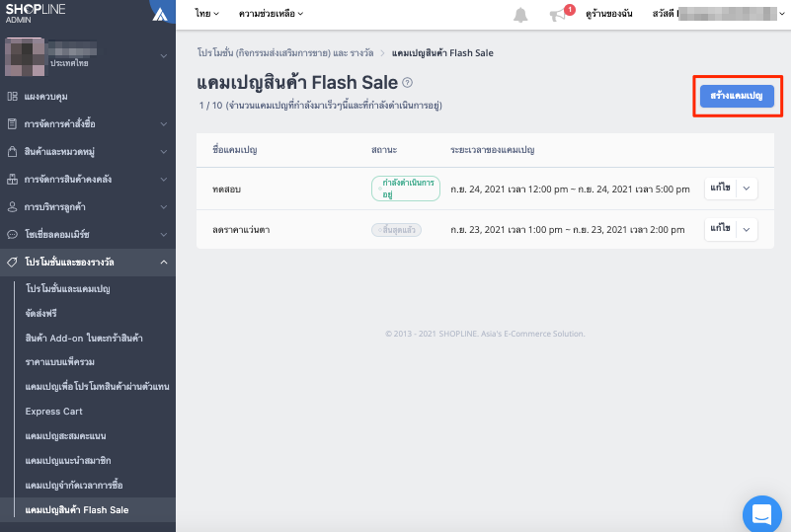The height and width of the screenshot is (532, 791).
Task: Click the notification bell icon
Action: (x=520, y=15)
